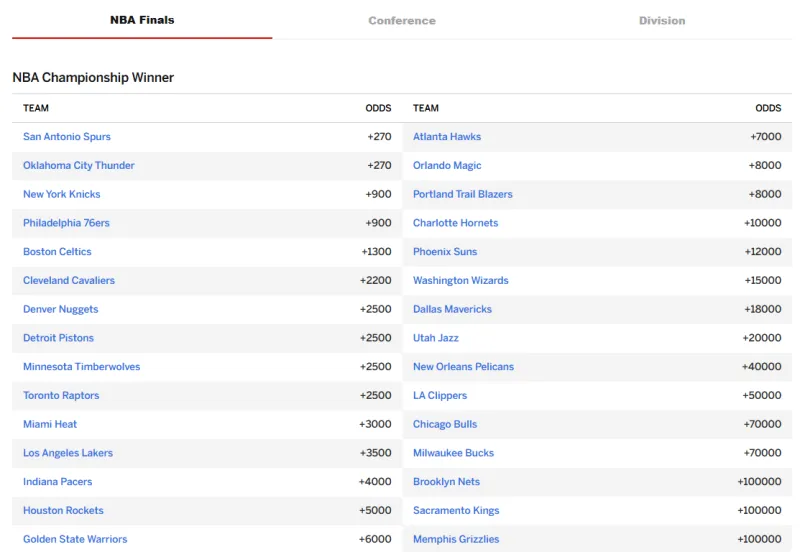Click the +3500 odds for Lakers
Image resolution: width=800 pixels, height=552 pixels.
(376, 453)
